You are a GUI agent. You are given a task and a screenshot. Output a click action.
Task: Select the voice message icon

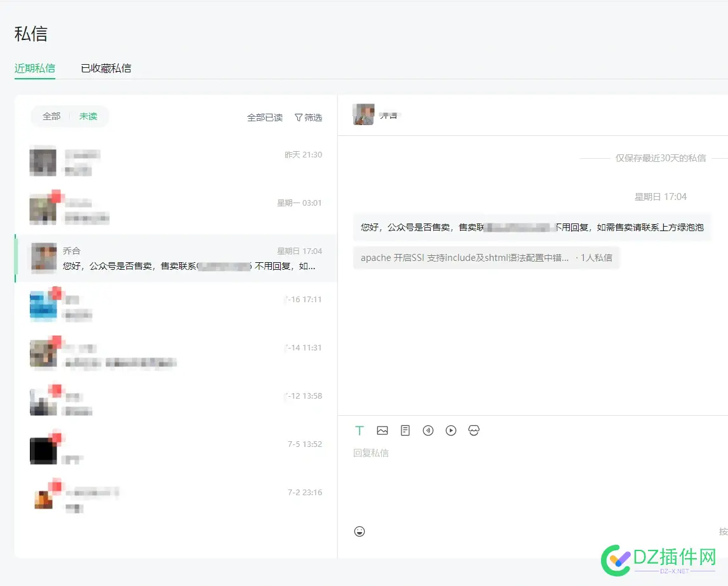(428, 430)
